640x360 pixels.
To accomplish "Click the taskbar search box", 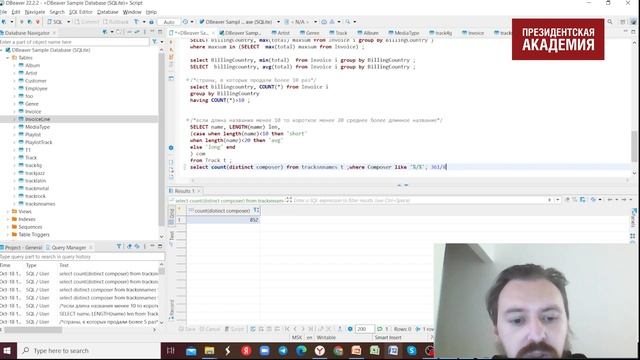I will click(x=90, y=351).
